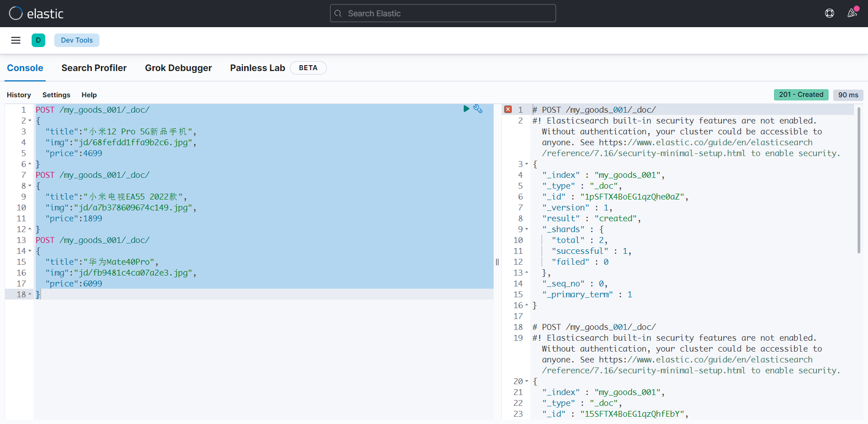Click the _id value 1pSFTX4BoEG1qzQhe0aZ

[632, 197]
